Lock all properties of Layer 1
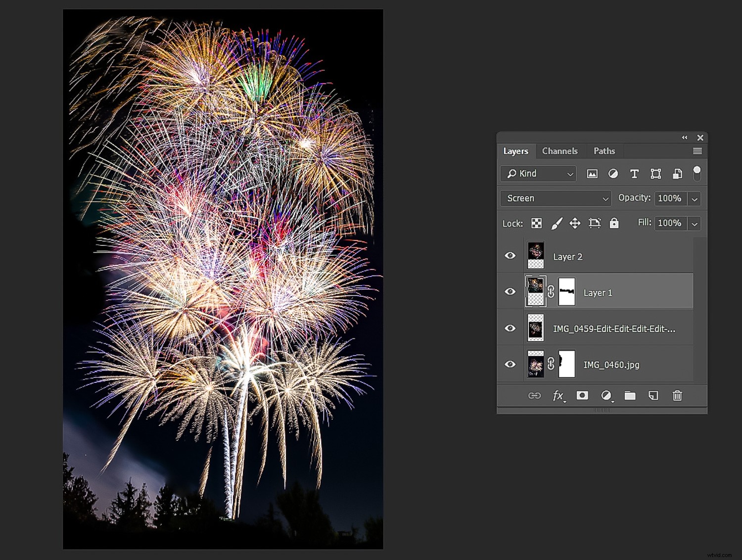 click(x=613, y=223)
